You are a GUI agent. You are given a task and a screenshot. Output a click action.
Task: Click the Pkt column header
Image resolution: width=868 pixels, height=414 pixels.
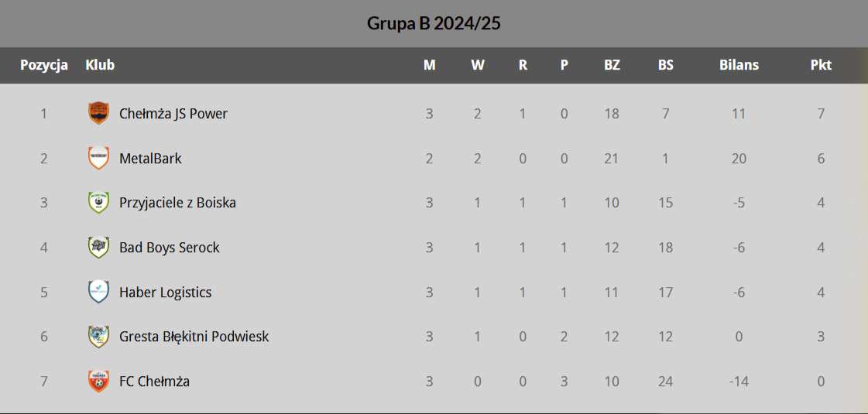point(821,65)
